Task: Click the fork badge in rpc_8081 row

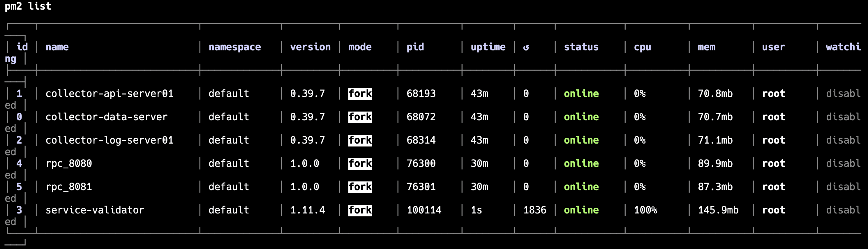Action: click(x=360, y=187)
